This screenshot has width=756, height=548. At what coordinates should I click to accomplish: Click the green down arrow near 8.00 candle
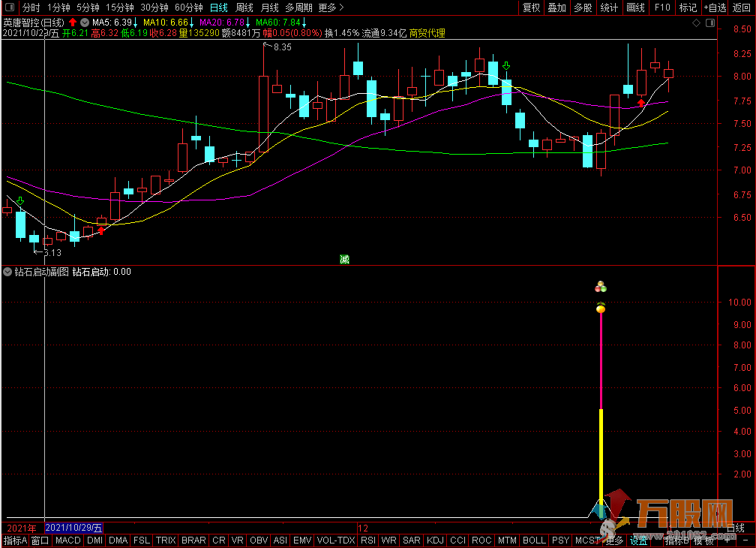click(x=507, y=66)
